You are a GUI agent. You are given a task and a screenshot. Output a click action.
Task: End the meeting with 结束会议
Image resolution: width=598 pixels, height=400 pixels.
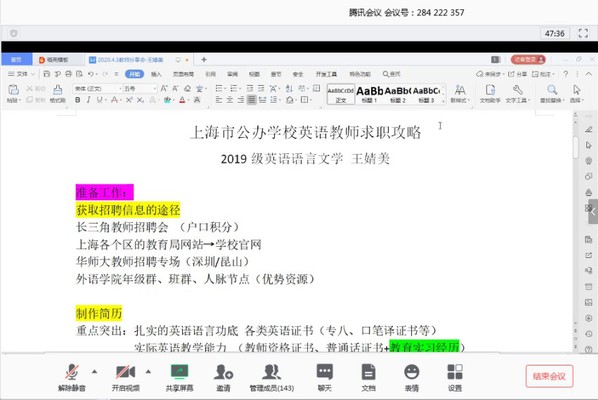[x=549, y=376]
